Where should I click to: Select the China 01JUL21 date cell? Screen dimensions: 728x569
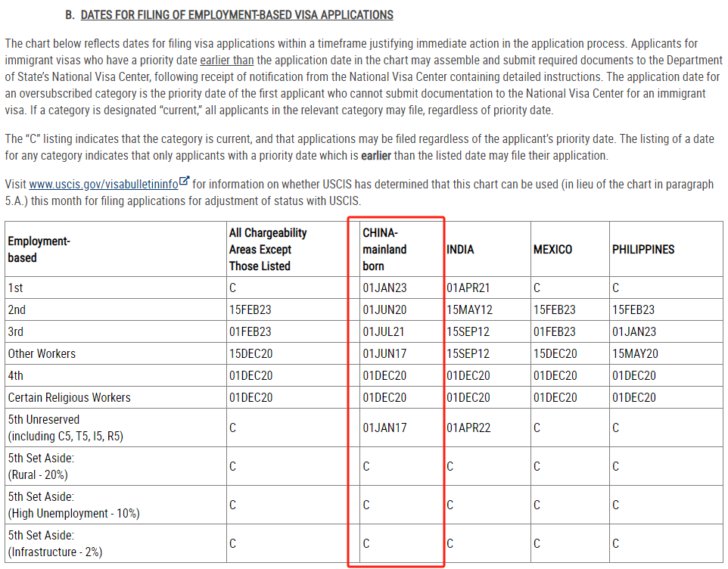(384, 332)
